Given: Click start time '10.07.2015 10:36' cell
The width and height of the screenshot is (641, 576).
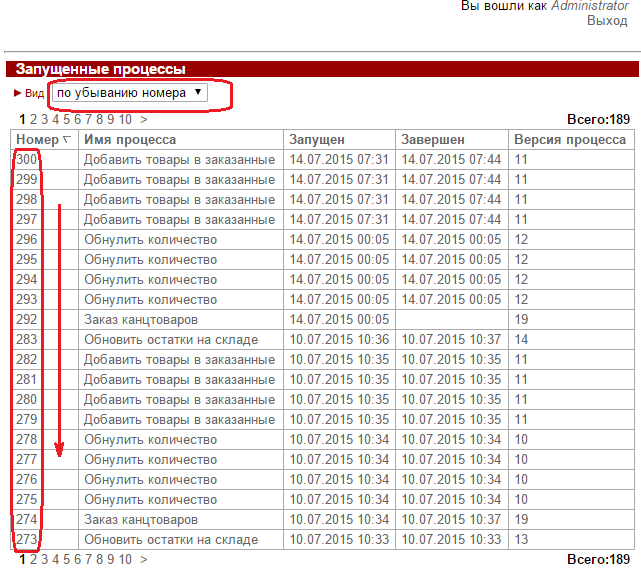Looking at the screenshot, I should point(339,340).
